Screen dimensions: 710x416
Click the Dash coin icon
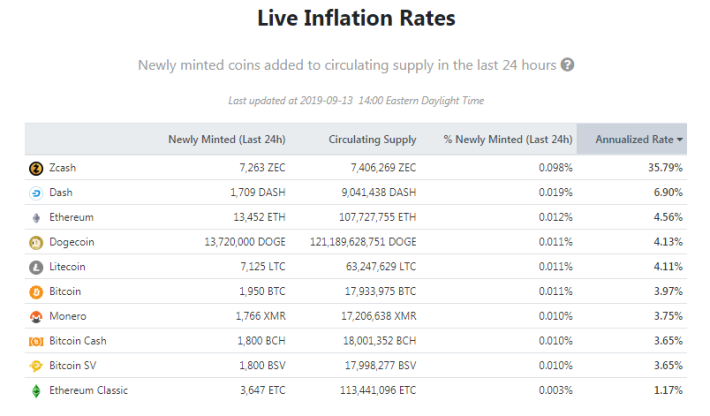[36, 193]
